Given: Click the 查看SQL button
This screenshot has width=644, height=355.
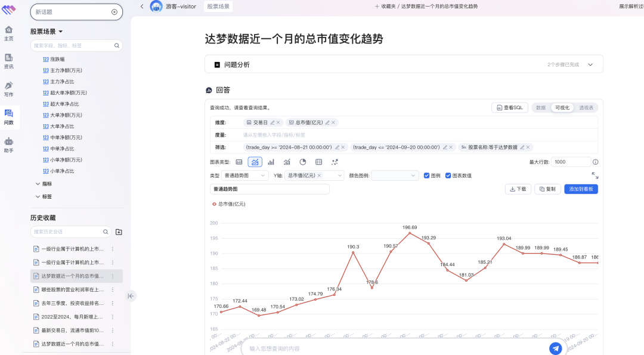Looking at the screenshot, I should (x=510, y=107).
